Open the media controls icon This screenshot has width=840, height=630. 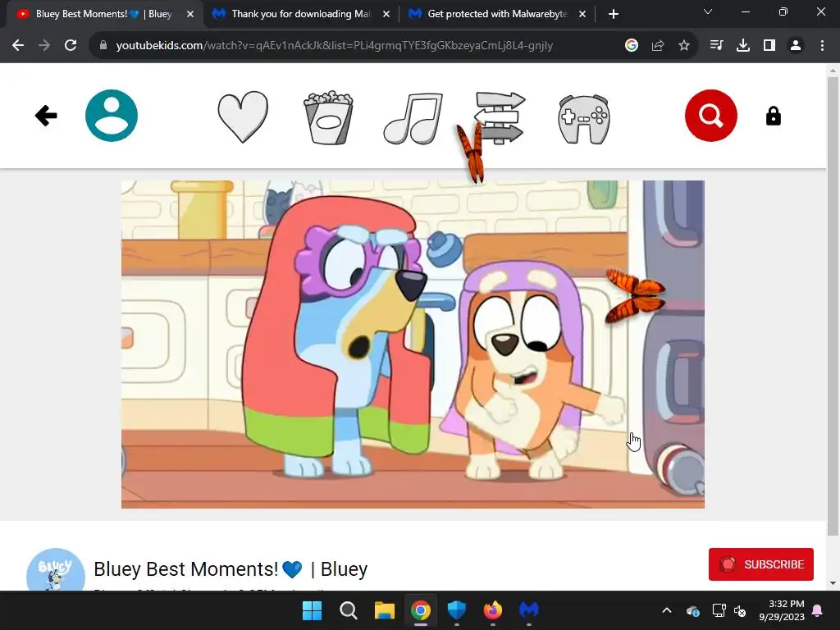click(x=716, y=46)
